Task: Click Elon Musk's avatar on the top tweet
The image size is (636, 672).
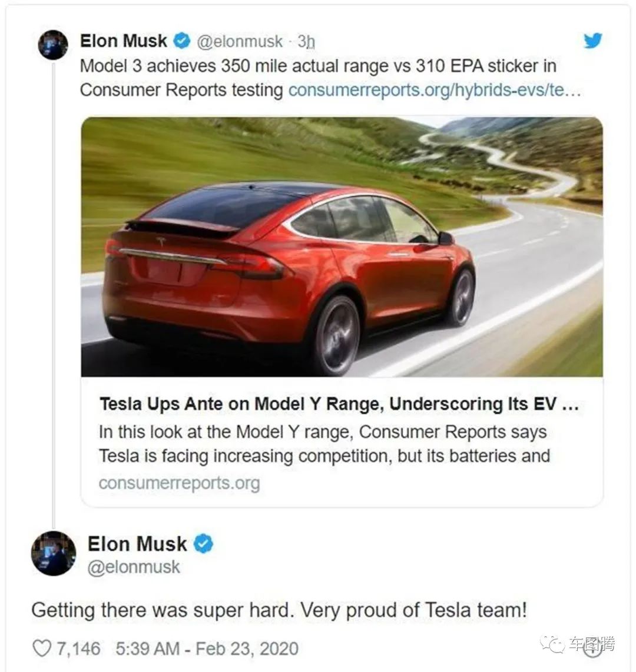Action: point(53,45)
